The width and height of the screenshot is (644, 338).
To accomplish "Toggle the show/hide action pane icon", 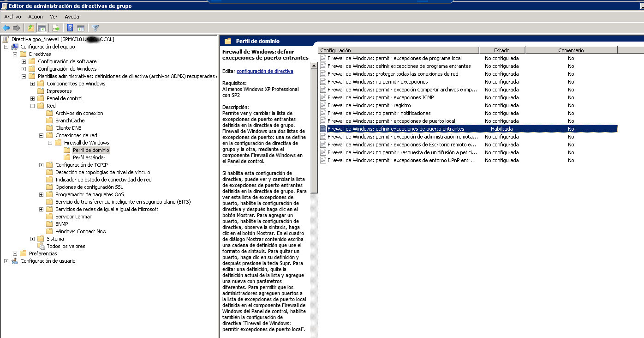I will click(x=81, y=28).
